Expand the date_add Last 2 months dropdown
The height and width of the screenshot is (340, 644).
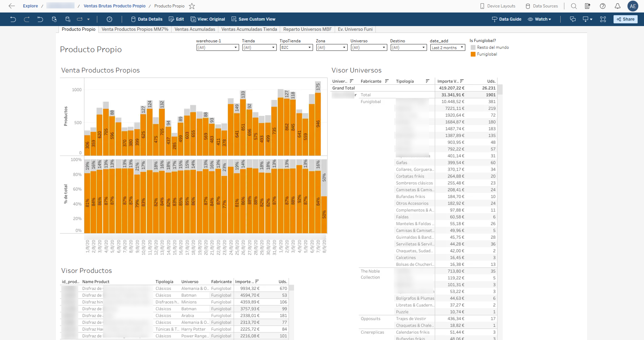[x=448, y=47]
